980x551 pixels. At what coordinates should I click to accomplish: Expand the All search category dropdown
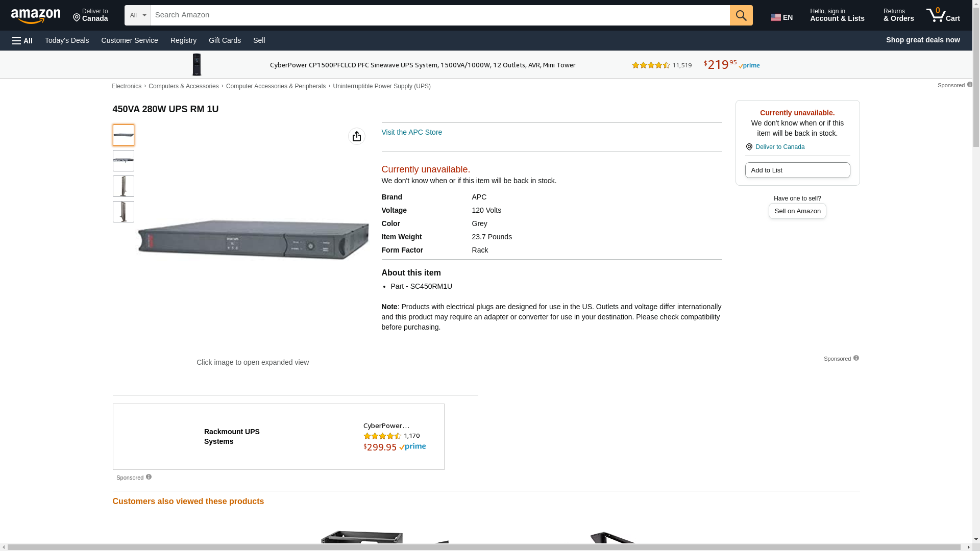(x=137, y=15)
